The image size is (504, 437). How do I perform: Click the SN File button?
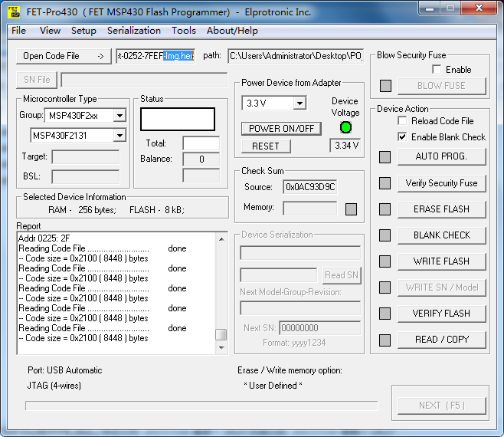click(37, 80)
